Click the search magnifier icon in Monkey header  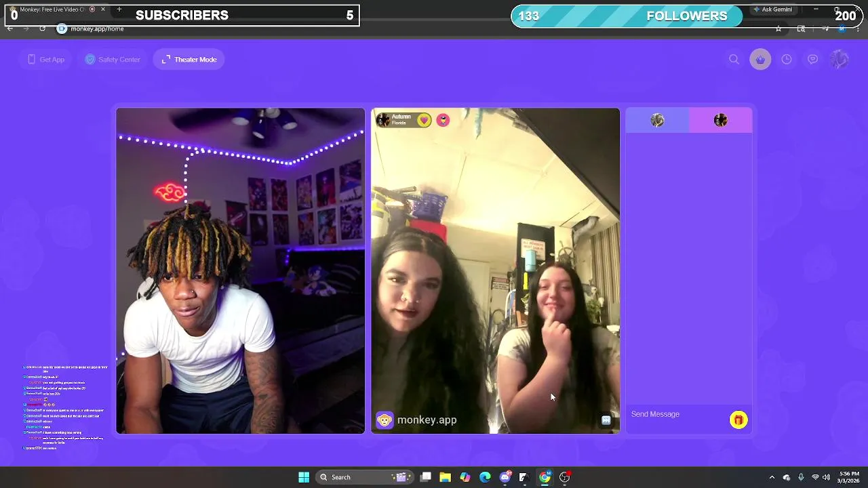[x=734, y=60]
